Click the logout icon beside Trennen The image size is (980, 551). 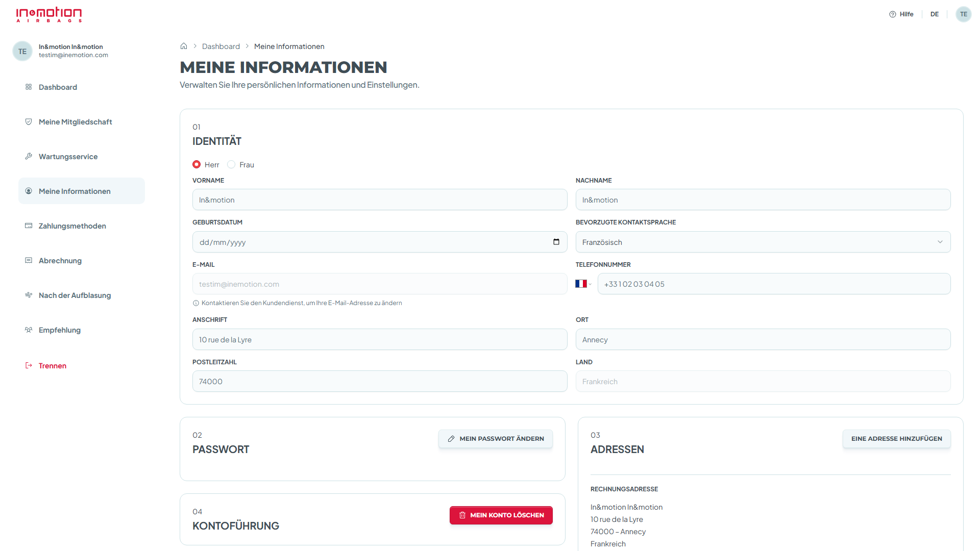pyautogui.click(x=29, y=365)
